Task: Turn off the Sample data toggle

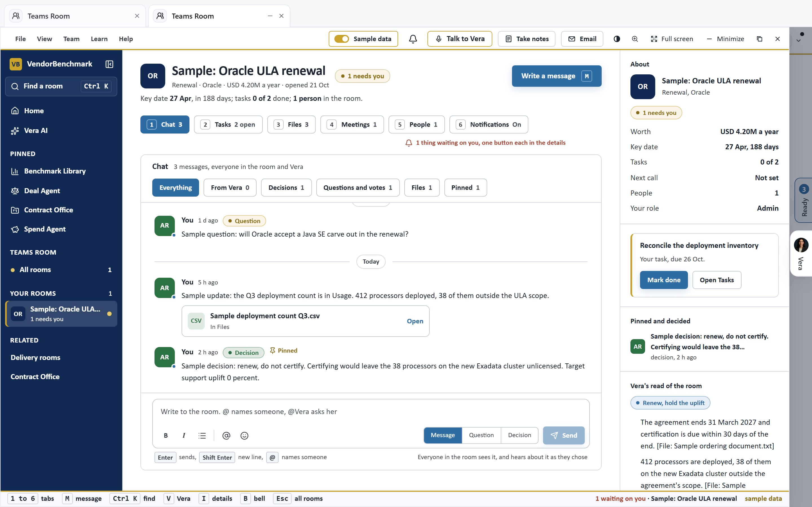Action: point(342,39)
